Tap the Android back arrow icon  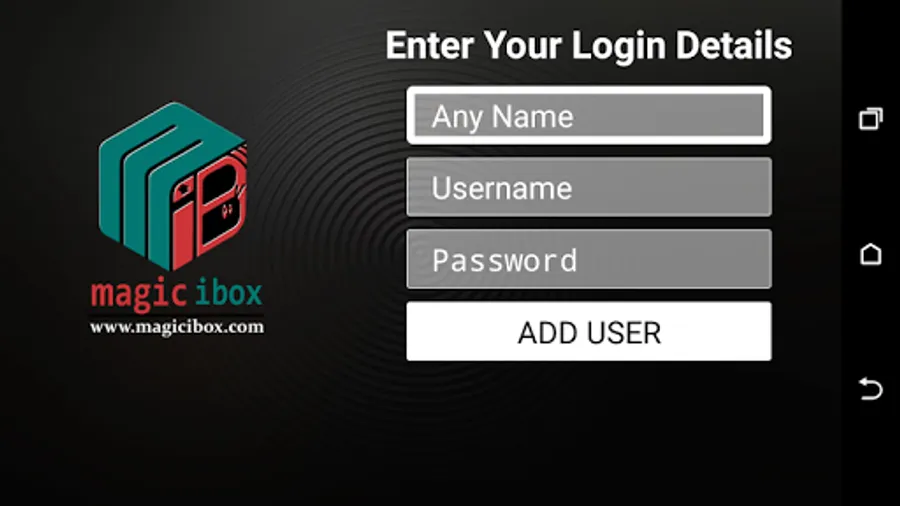pyautogui.click(x=870, y=388)
